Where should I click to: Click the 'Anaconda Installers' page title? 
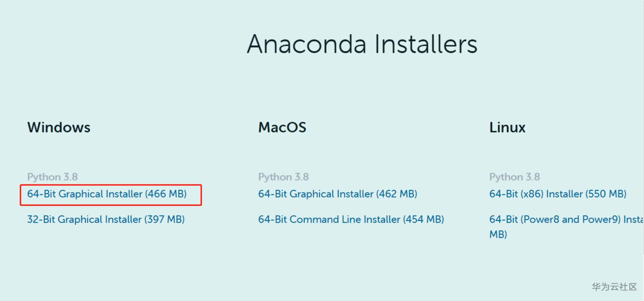pyautogui.click(x=362, y=44)
